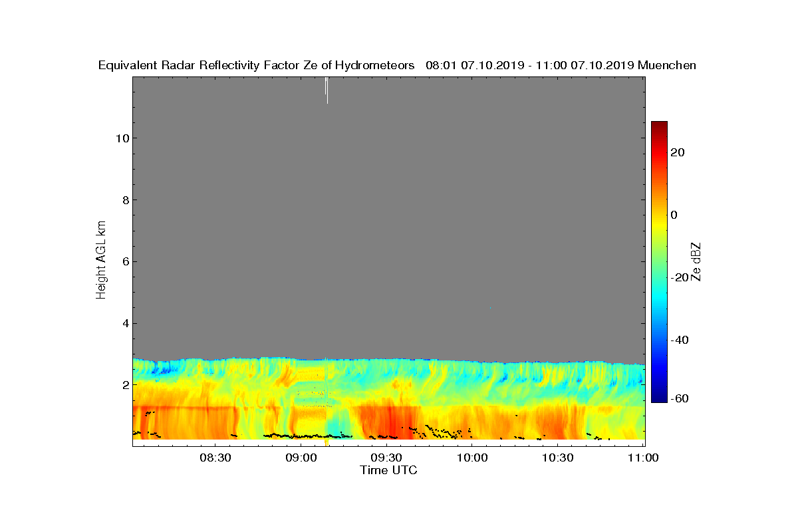Click the dark red top of the colorbar
This screenshot has height=532, width=798.
point(659,126)
